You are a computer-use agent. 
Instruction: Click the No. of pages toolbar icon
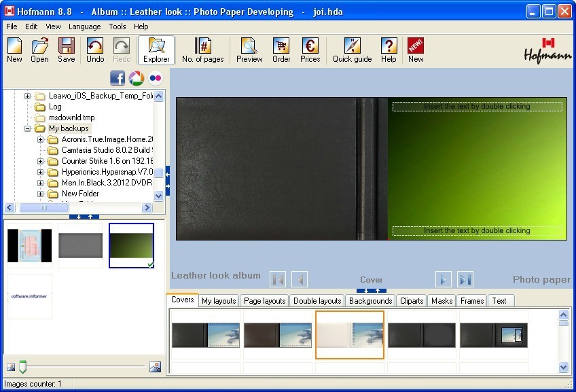pyautogui.click(x=201, y=49)
